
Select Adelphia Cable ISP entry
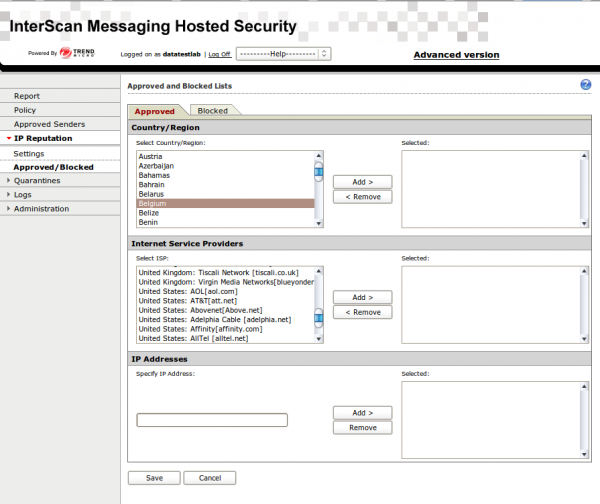(225, 320)
